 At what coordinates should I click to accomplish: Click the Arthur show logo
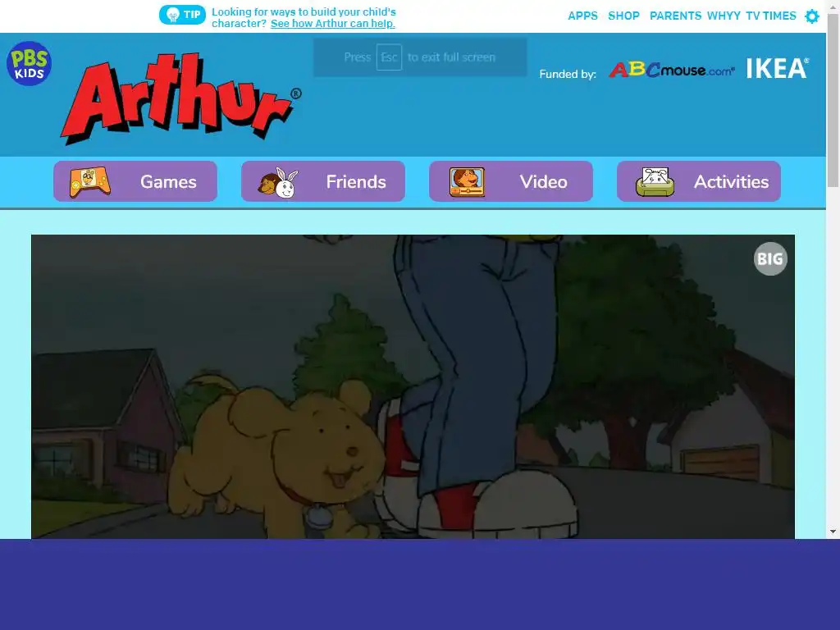[x=181, y=98]
